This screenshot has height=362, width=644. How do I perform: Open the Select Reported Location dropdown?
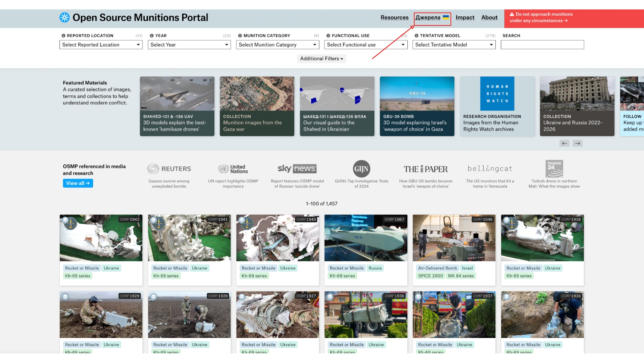tap(101, 45)
